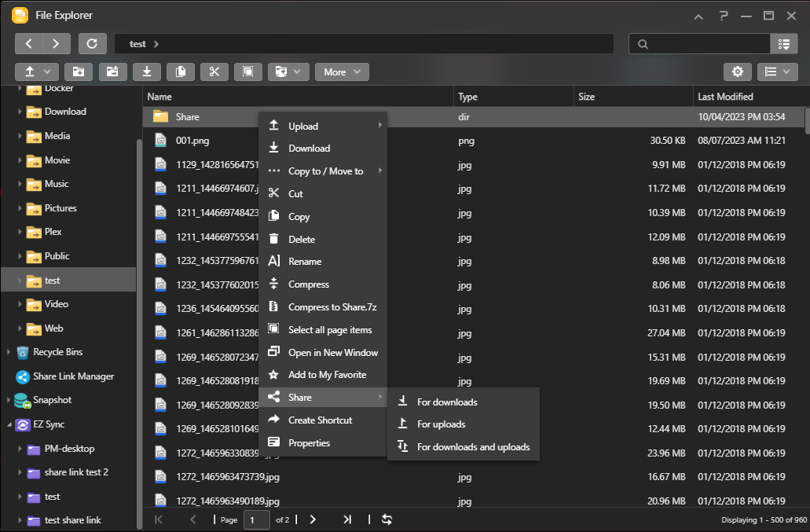Choose Create Shortcut menu entry
The image size is (810, 532).
pos(323,420)
